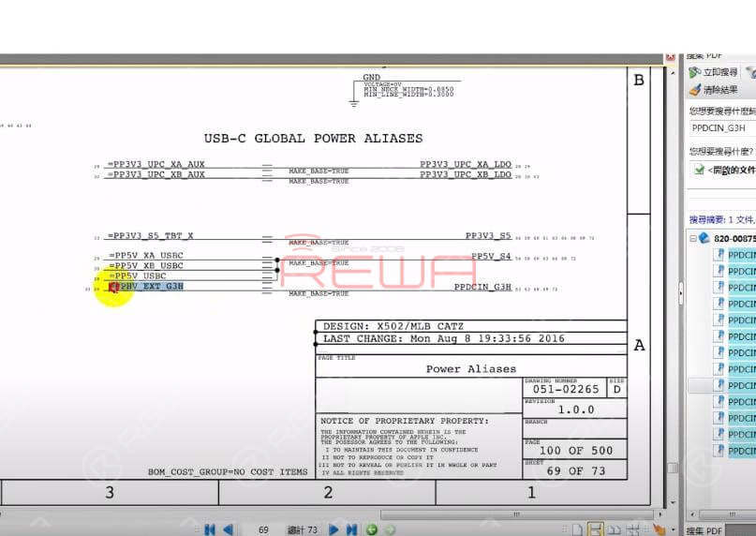Click the document vertical scrollbar thumb
The width and height of the screenshot is (756, 536).
point(673,468)
